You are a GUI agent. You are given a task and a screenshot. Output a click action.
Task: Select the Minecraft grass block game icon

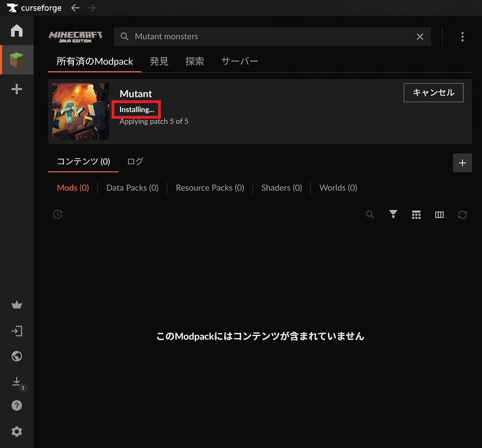pos(17,59)
